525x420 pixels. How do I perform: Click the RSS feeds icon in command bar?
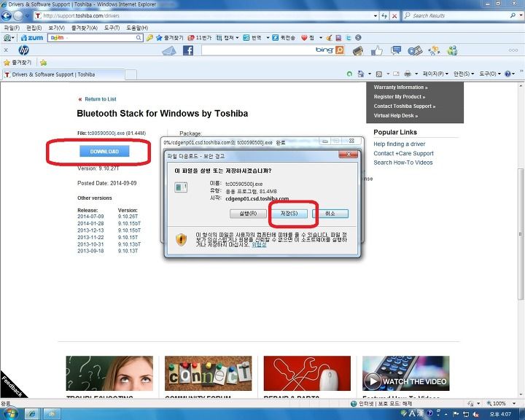pos(379,74)
